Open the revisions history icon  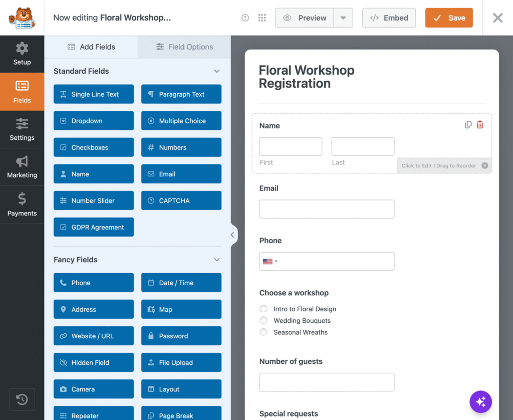[22, 399]
